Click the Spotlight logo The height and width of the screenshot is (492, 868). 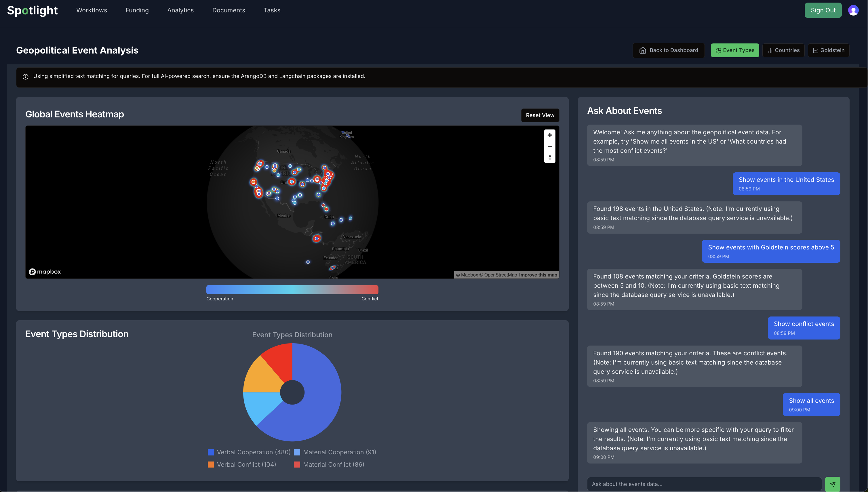(33, 10)
